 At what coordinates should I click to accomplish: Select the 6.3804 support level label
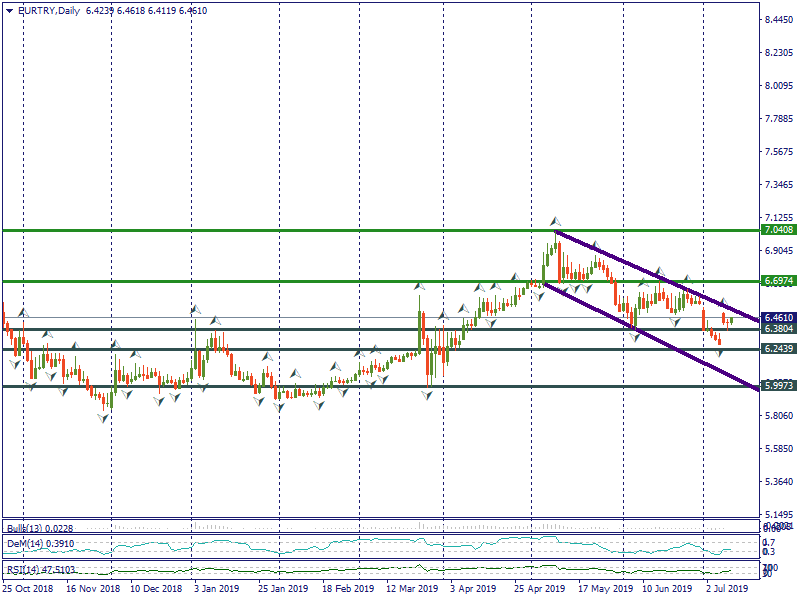point(778,329)
